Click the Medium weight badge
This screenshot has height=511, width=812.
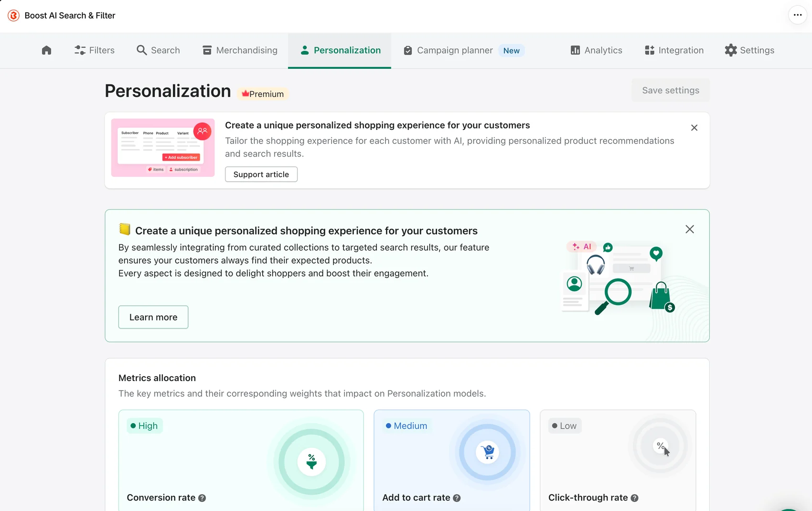click(406, 426)
